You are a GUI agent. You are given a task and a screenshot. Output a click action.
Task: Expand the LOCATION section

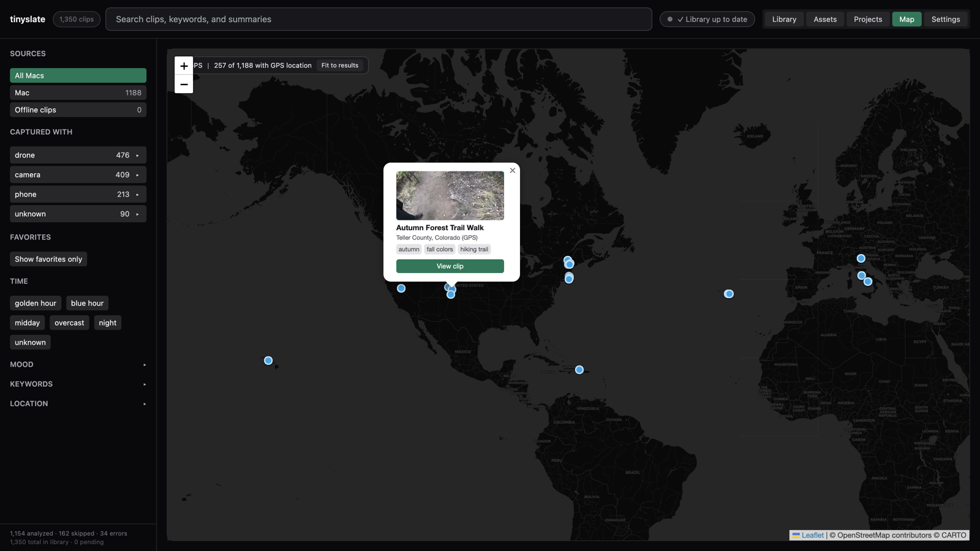78,403
